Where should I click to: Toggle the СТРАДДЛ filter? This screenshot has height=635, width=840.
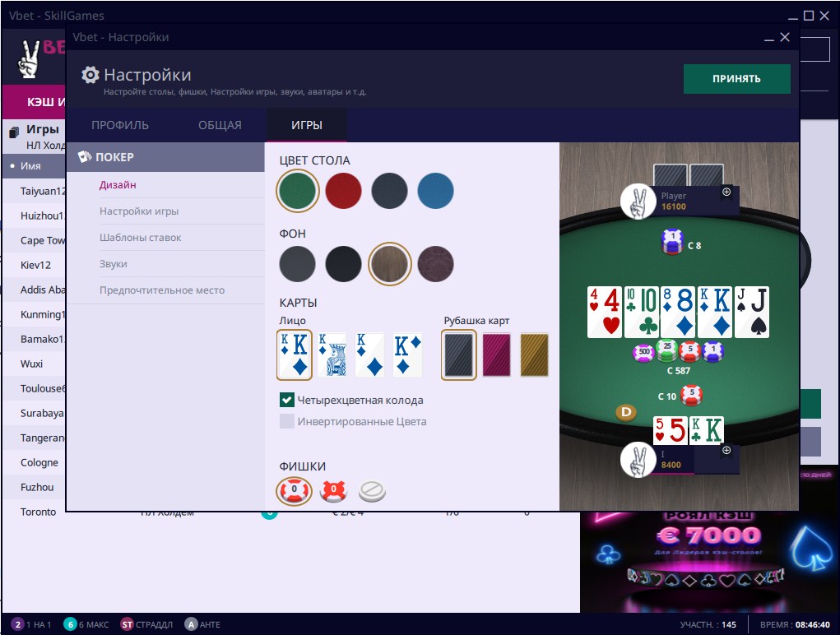[x=146, y=624]
